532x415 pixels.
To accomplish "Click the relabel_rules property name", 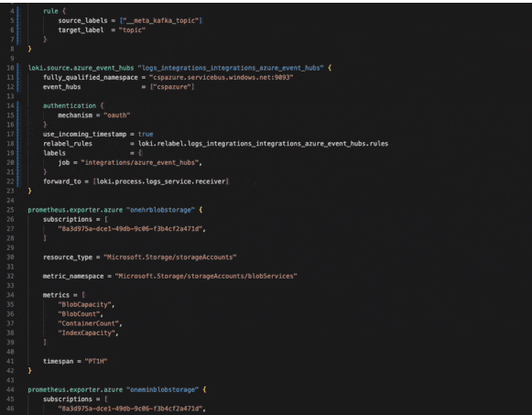I will pyautogui.click(x=68, y=144).
